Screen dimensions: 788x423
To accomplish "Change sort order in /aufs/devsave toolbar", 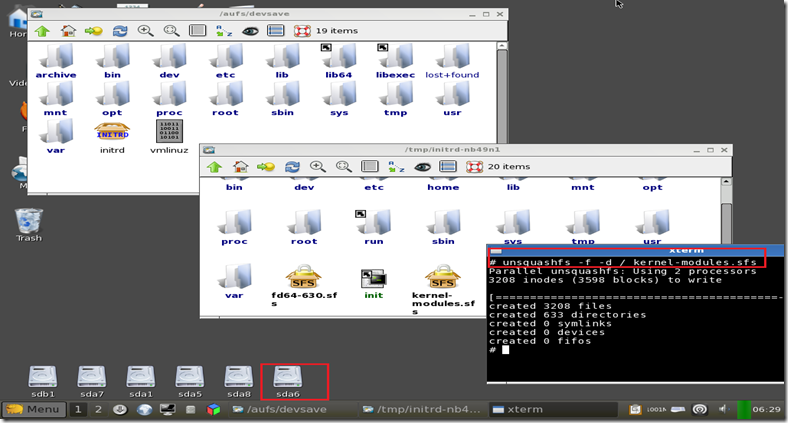I will pyautogui.click(x=224, y=31).
